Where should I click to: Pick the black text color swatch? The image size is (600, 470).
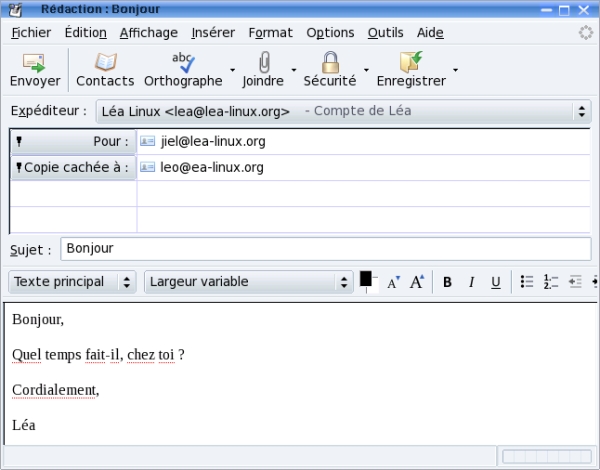366,279
